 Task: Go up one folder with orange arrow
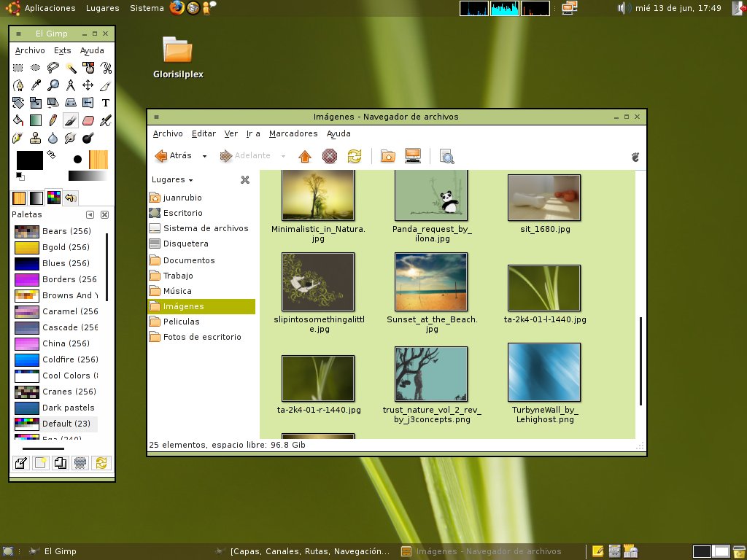pos(305,156)
